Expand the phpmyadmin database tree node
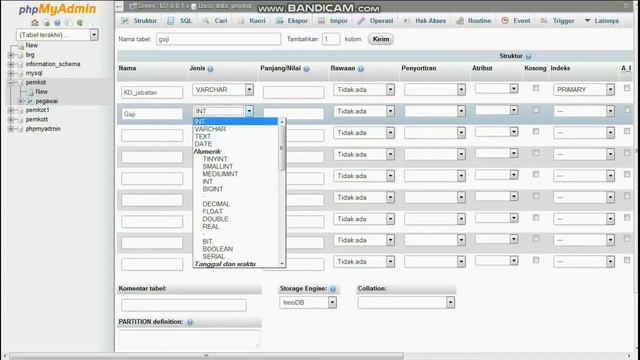The height and width of the screenshot is (360, 640). coord(11,129)
